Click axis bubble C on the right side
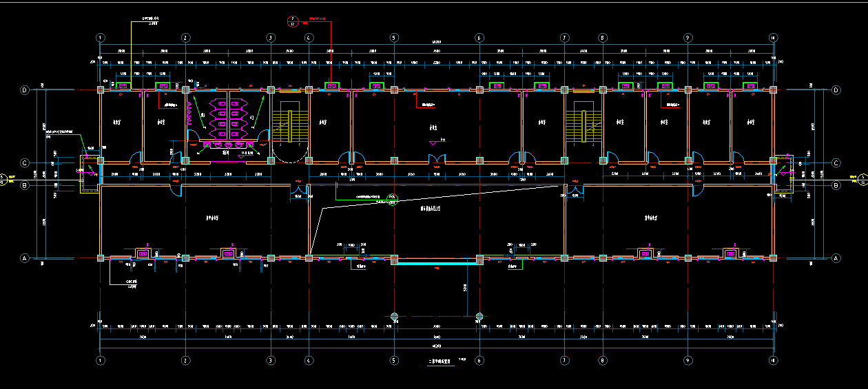Viewport: 868px width, 389px height. (837, 163)
